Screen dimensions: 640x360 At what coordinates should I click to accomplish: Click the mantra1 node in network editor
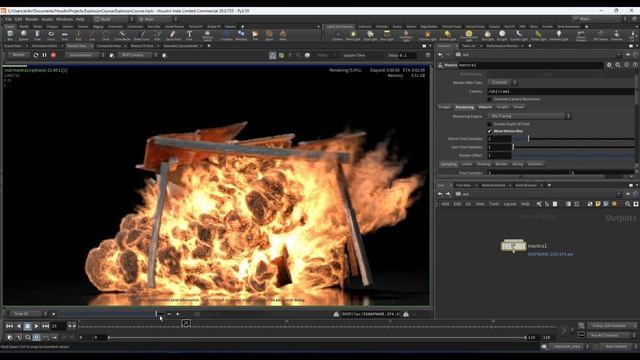513,246
